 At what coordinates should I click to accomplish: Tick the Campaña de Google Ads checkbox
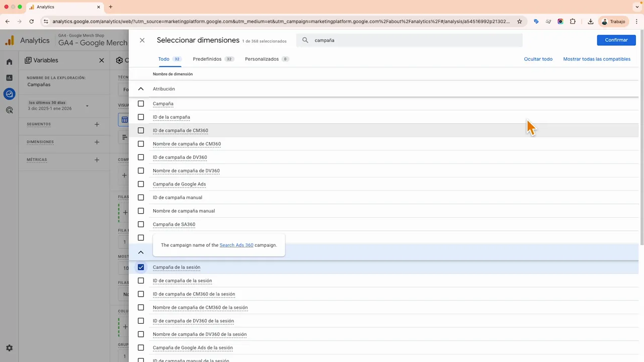(x=141, y=184)
